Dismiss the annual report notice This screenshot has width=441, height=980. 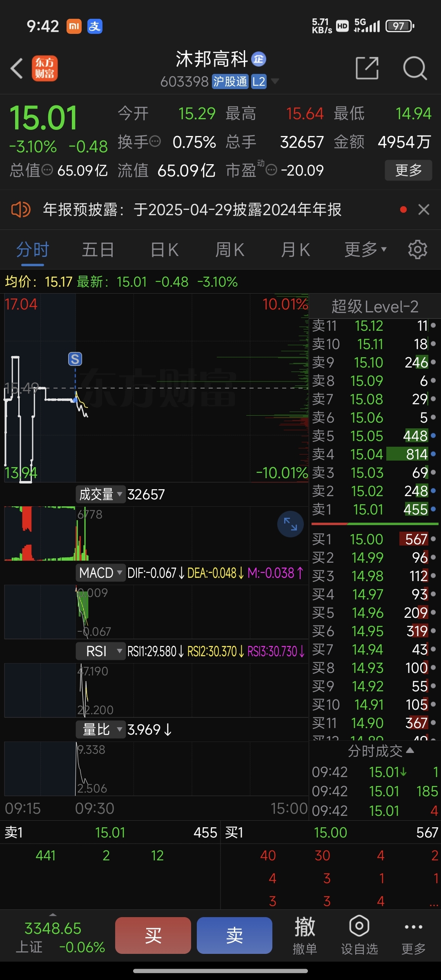coord(424,210)
